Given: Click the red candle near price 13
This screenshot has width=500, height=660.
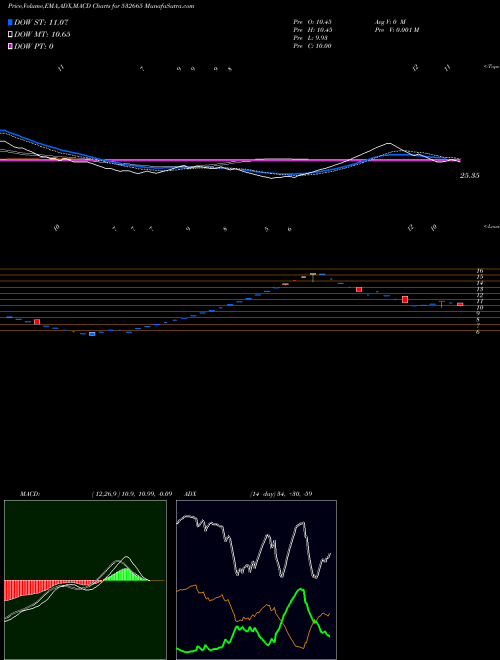Looking at the screenshot, I should point(359,289).
